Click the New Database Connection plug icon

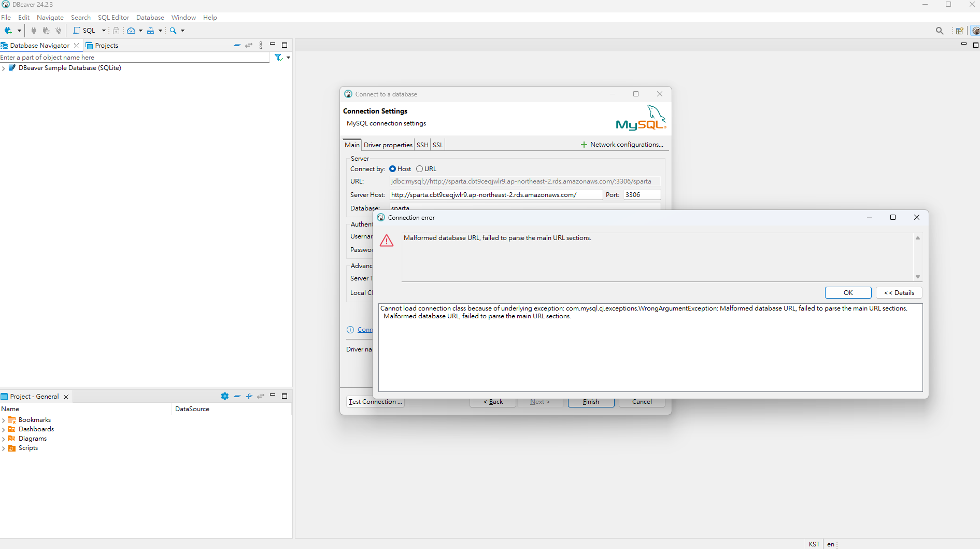tap(8, 31)
